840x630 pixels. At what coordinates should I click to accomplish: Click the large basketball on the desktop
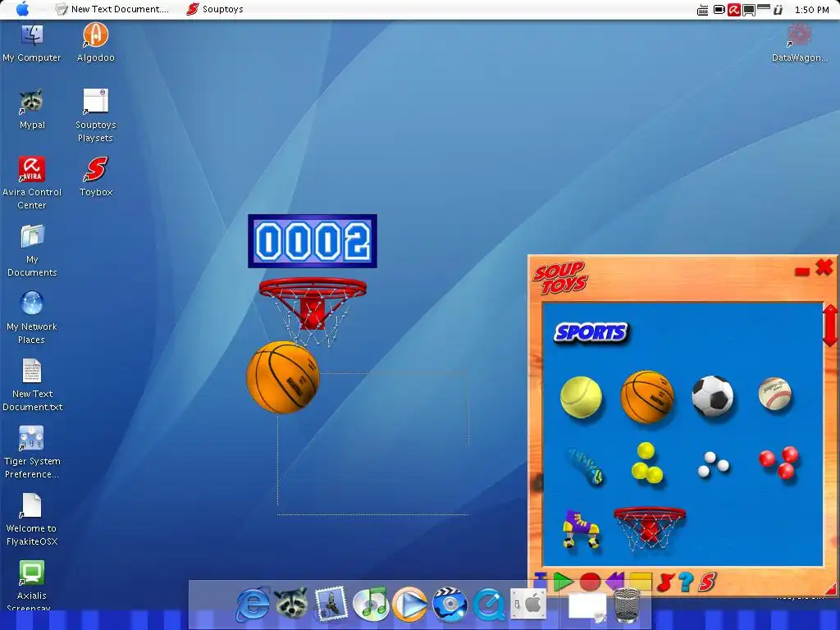coord(282,377)
